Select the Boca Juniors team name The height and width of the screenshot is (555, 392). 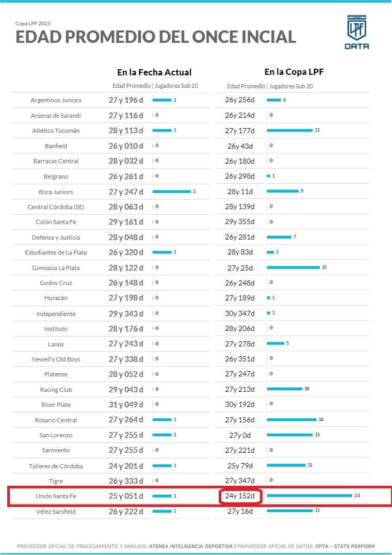click(56, 192)
